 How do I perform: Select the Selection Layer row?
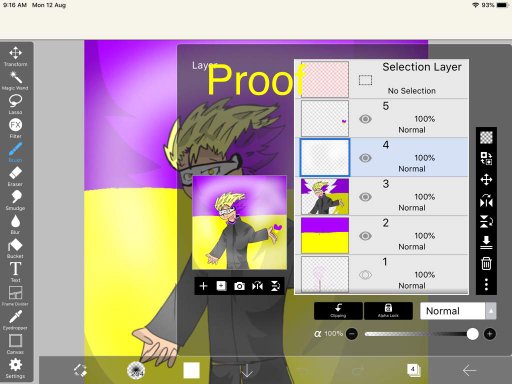tap(382, 79)
